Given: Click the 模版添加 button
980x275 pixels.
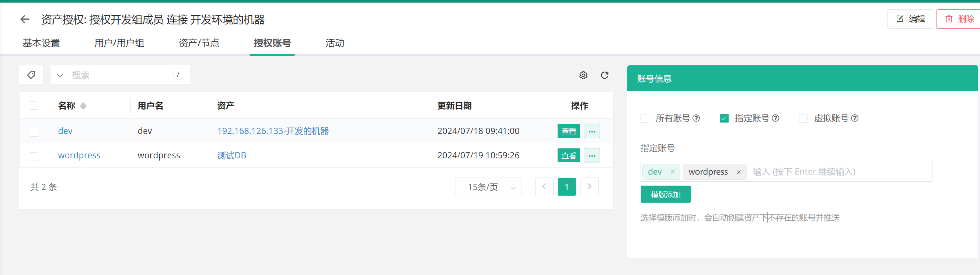Looking at the screenshot, I should (665, 194).
